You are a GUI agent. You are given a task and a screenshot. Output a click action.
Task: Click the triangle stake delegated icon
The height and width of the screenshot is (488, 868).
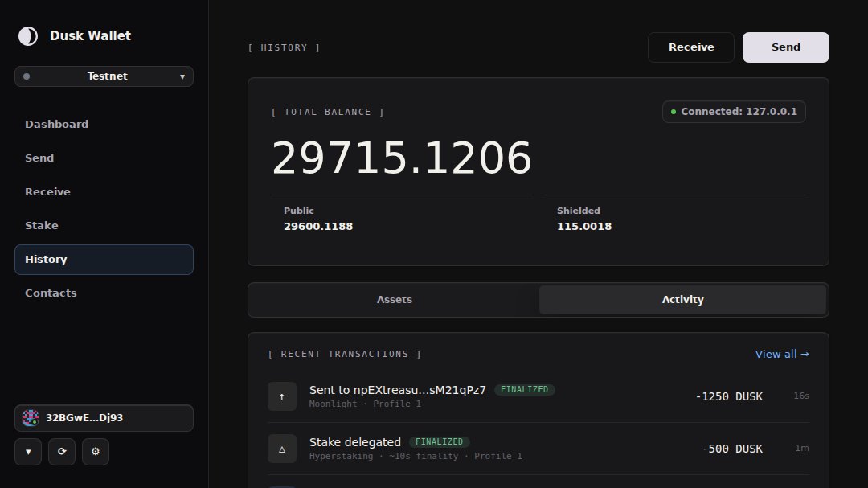click(282, 448)
